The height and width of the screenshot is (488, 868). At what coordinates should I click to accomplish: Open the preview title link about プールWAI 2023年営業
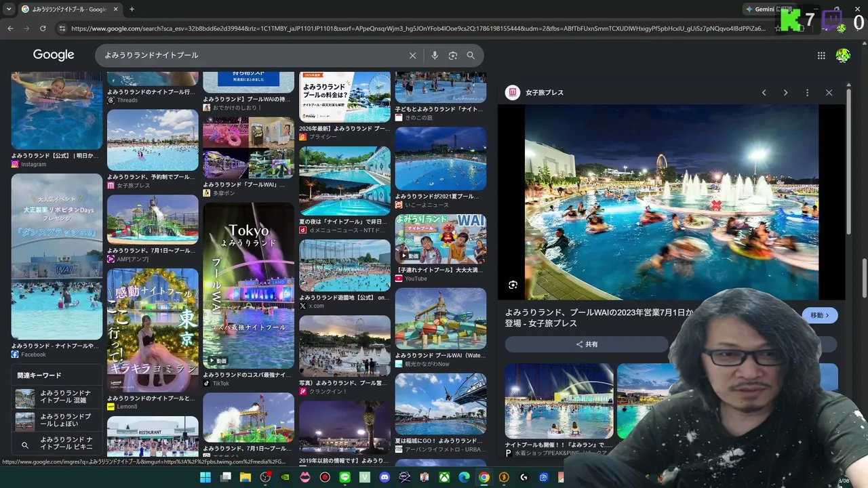point(599,318)
